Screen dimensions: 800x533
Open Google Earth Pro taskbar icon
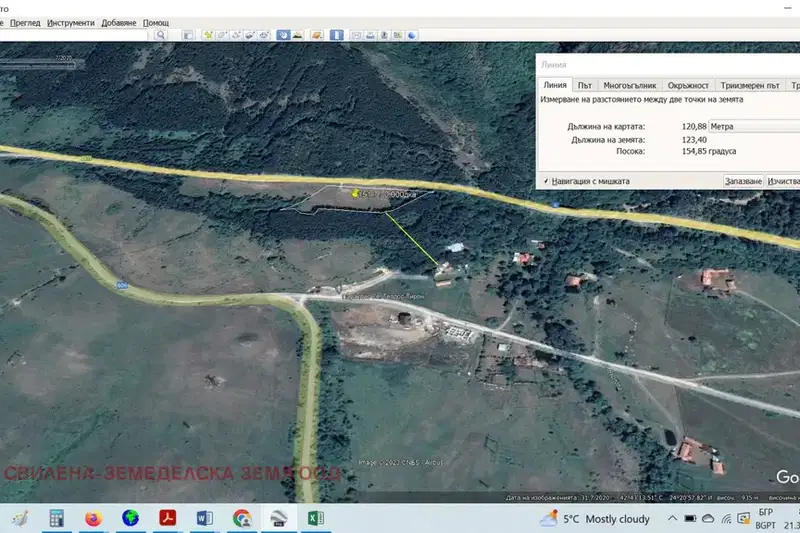[x=279, y=518]
